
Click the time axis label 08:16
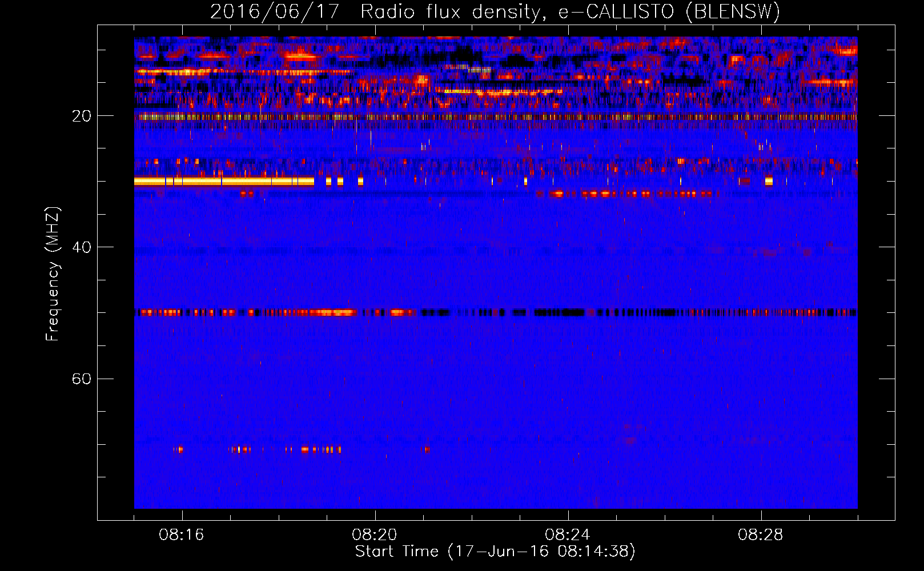[182, 535]
